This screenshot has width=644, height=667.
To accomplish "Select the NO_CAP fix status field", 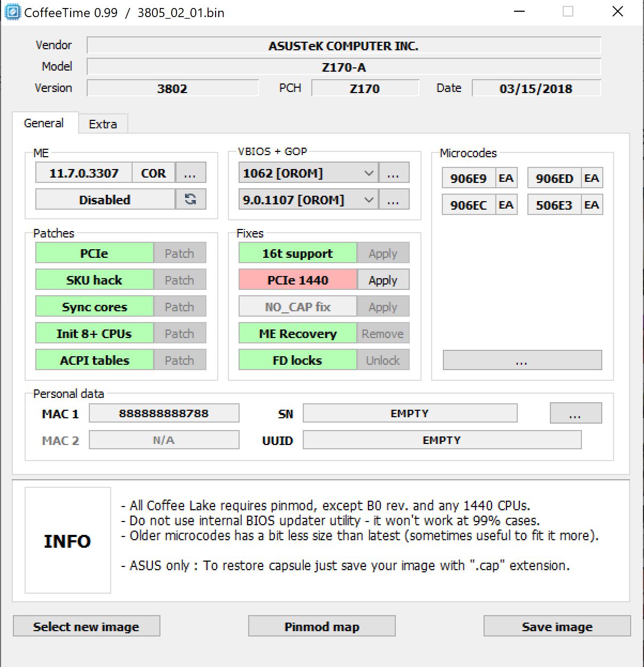I will point(297,306).
